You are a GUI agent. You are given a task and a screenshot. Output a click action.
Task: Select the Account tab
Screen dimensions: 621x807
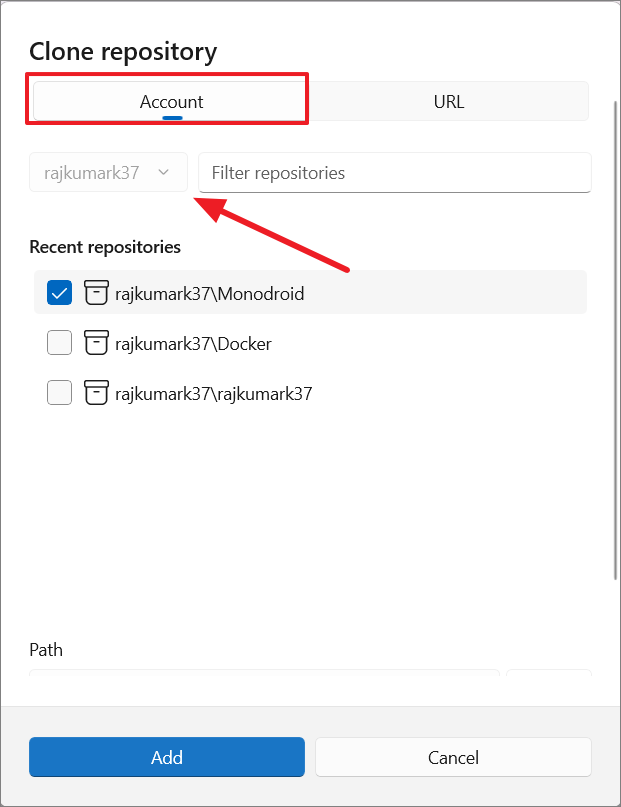(171, 101)
